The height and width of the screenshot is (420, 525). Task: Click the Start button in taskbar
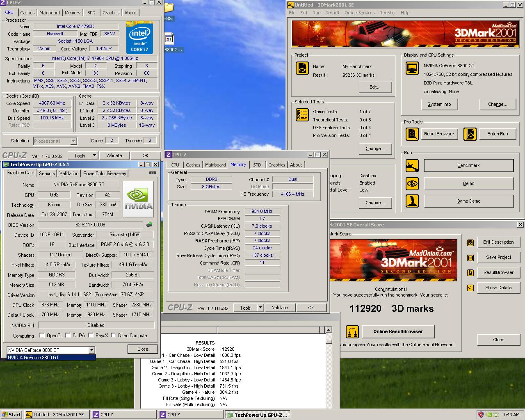[x=11, y=415]
